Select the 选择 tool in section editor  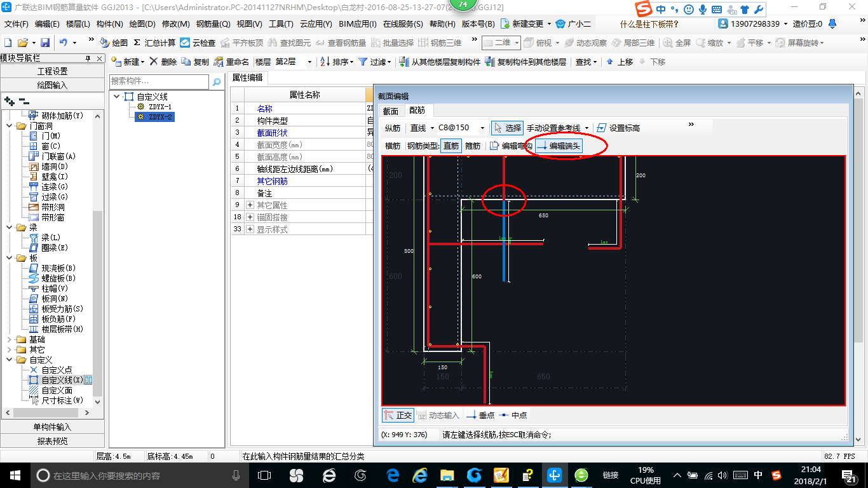pyautogui.click(x=507, y=128)
